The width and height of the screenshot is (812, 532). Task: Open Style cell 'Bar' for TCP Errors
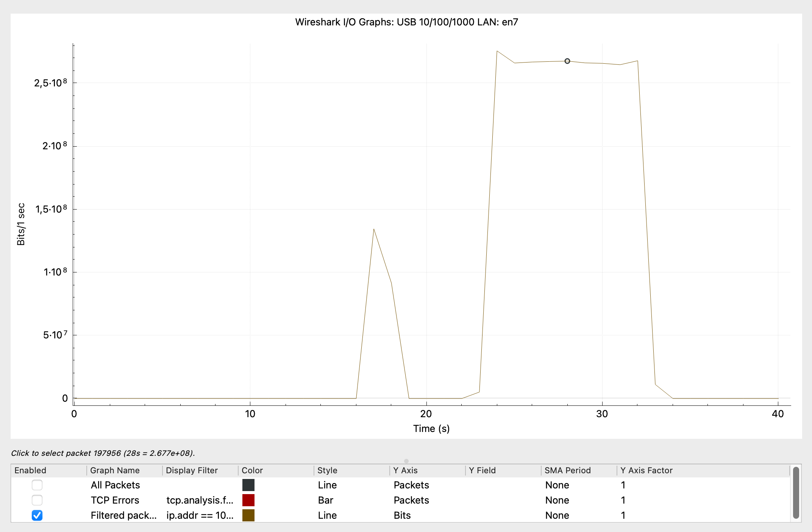tap(326, 500)
